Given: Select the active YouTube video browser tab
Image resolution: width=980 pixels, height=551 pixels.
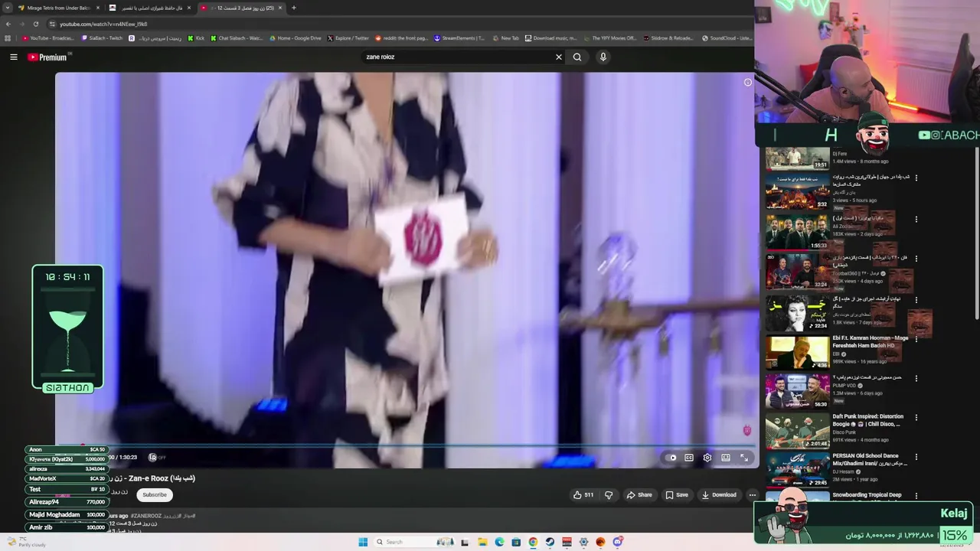Looking at the screenshot, I should (241, 8).
